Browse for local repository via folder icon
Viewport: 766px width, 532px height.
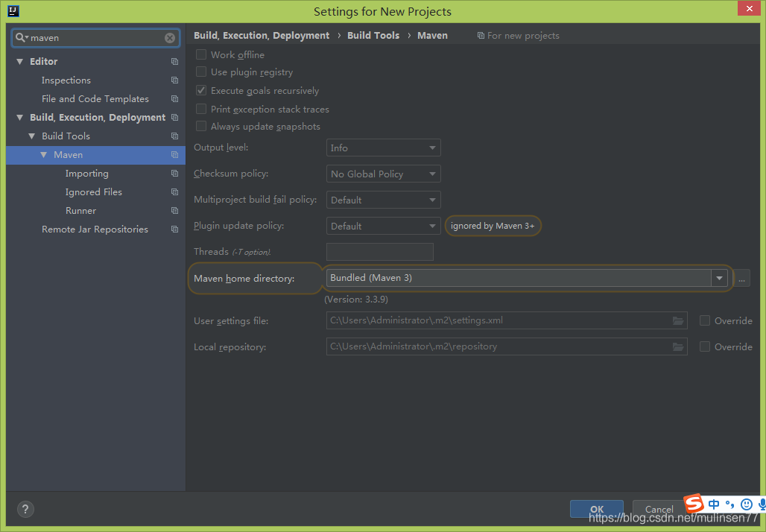677,346
